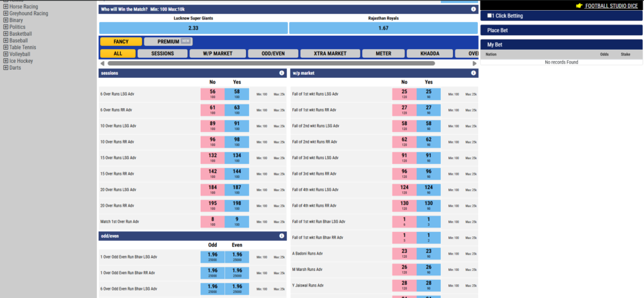Click Yes 62 for Fall of 2nd wkt Runs RR
This screenshot has width=644, height=298.
[429, 142]
